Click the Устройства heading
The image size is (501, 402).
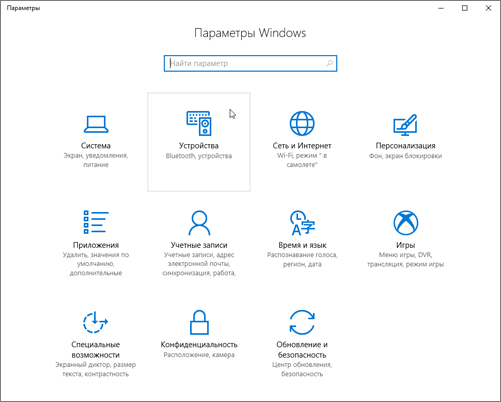[199, 146]
